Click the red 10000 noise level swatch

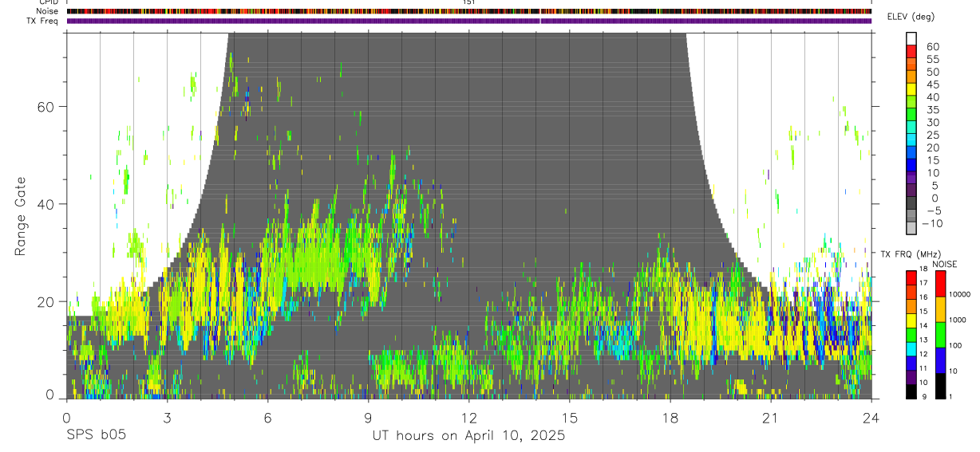pos(940,285)
